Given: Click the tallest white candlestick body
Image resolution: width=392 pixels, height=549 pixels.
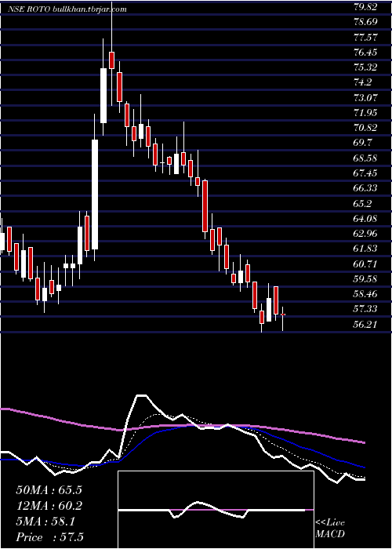Looking at the screenshot, I should pyautogui.click(x=95, y=195).
